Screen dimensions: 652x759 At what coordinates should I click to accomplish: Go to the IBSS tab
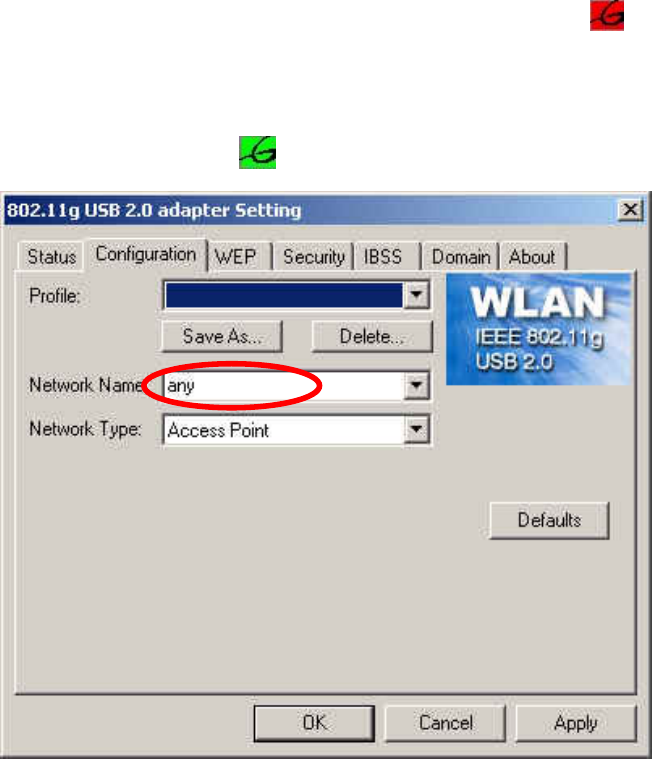pyautogui.click(x=382, y=257)
